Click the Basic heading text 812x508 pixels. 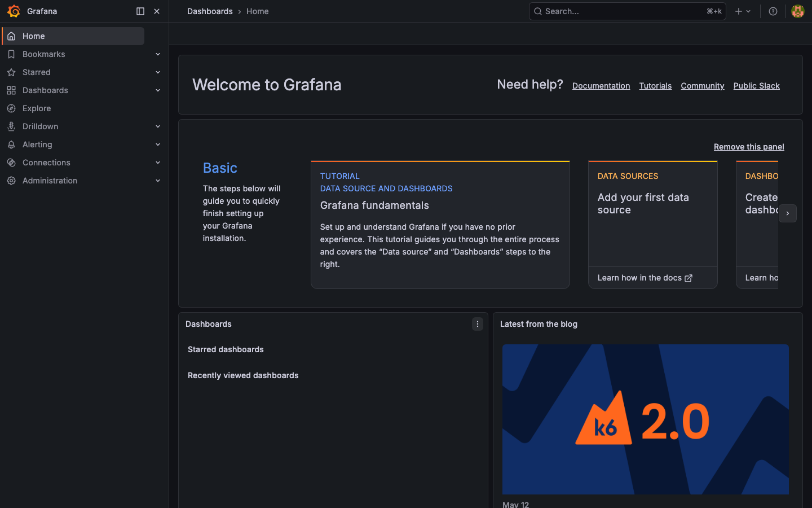[x=220, y=168]
